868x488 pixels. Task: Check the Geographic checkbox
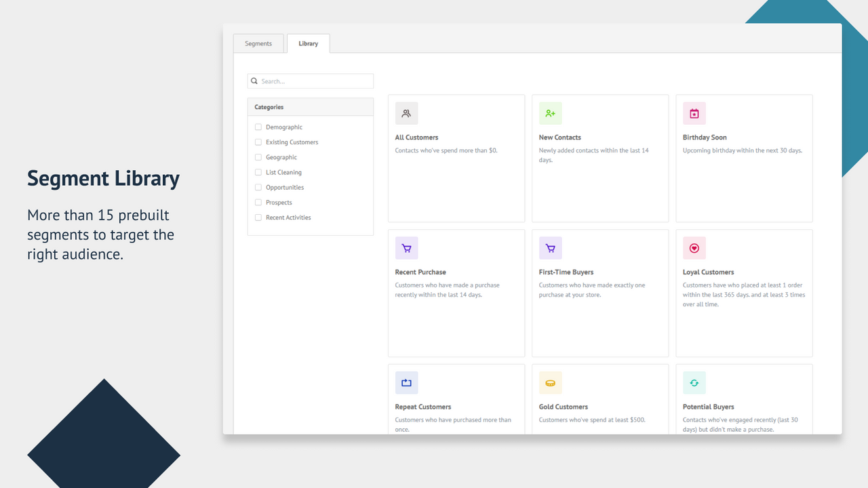point(258,157)
